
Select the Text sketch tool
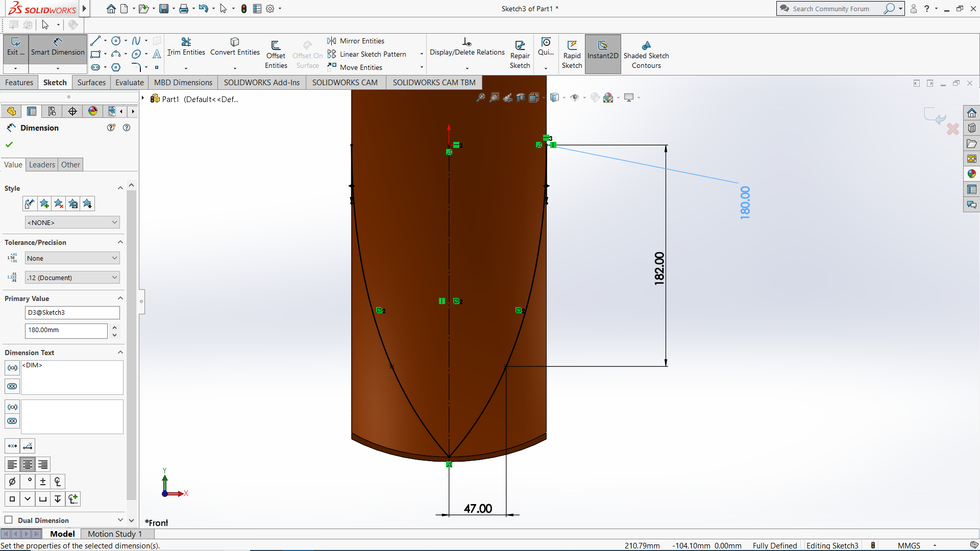157,54
